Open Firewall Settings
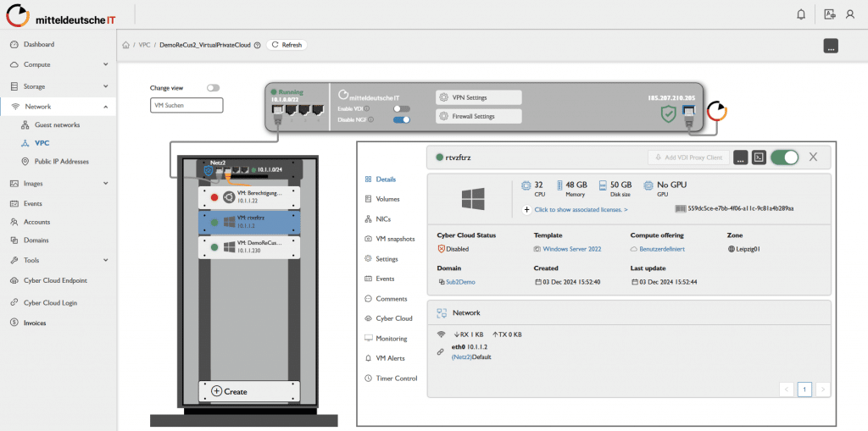This screenshot has width=868, height=431. [x=479, y=116]
